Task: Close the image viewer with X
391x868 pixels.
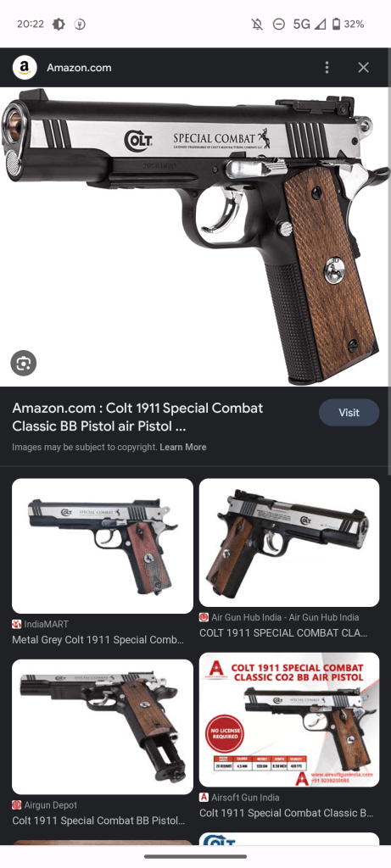Action: click(363, 68)
